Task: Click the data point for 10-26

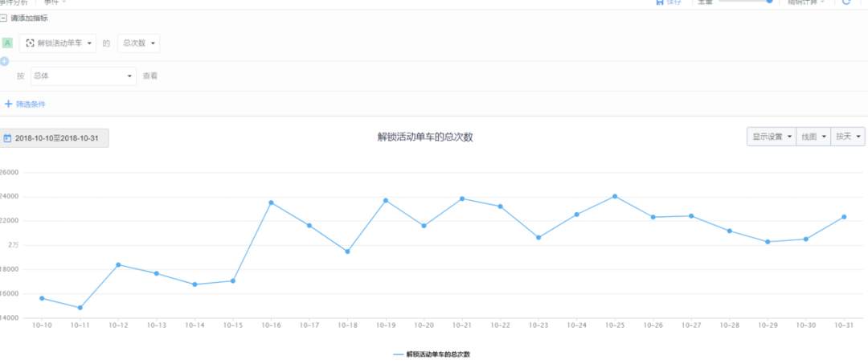Action: pyautogui.click(x=653, y=217)
